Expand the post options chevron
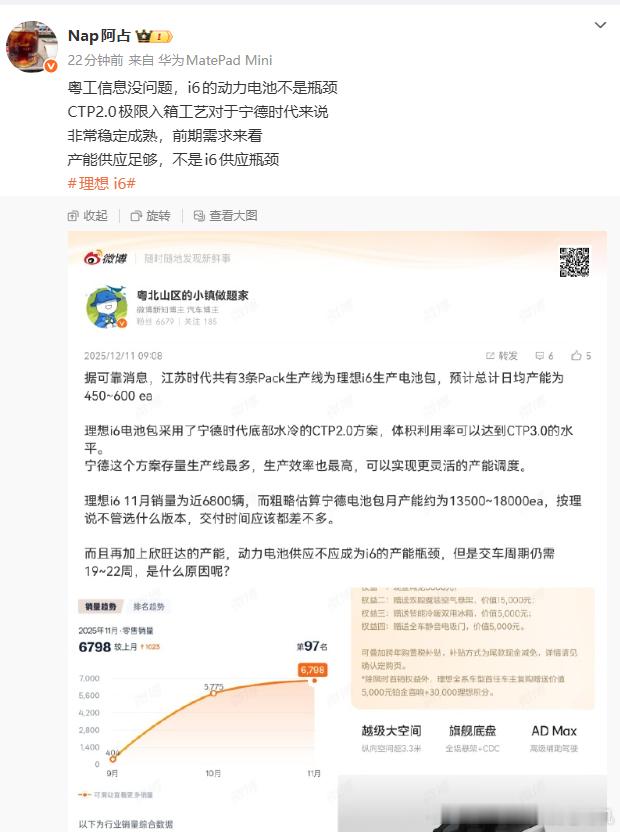 tap(600, 25)
